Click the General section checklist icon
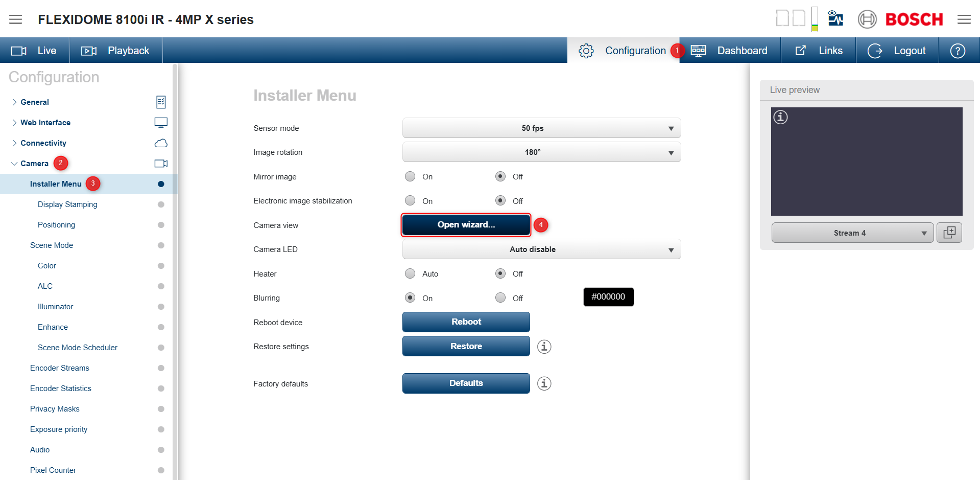This screenshot has height=480, width=980. click(x=161, y=102)
